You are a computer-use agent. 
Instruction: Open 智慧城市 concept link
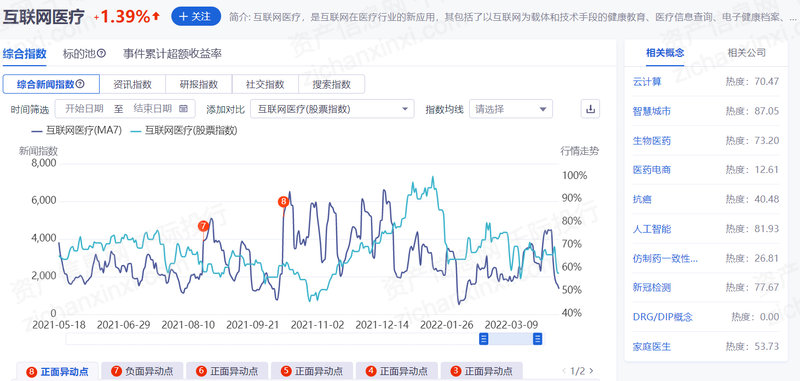[652, 111]
